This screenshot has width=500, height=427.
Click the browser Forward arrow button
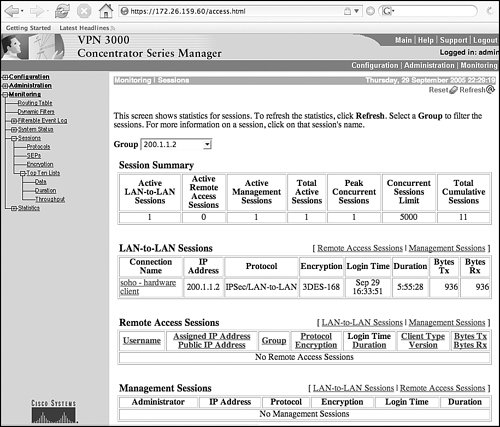pos(37,11)
